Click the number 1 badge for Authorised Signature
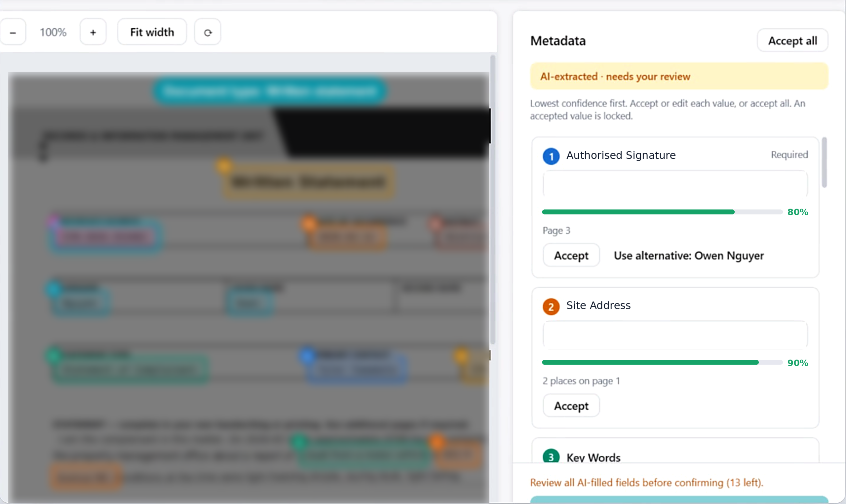Viewport: 846px width, 504px height. coord(551,156)
